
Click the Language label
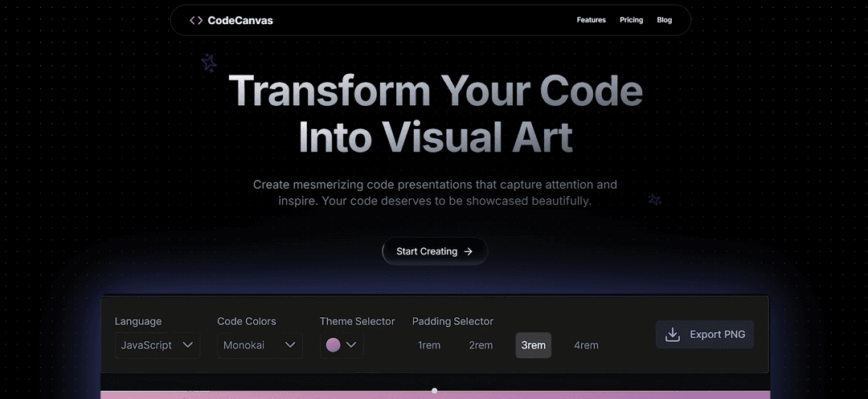[x=138, y=321]
